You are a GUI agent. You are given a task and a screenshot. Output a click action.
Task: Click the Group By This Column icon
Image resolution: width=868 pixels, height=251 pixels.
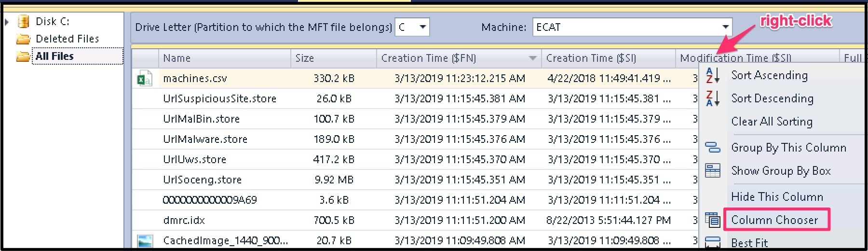(712, 148)
